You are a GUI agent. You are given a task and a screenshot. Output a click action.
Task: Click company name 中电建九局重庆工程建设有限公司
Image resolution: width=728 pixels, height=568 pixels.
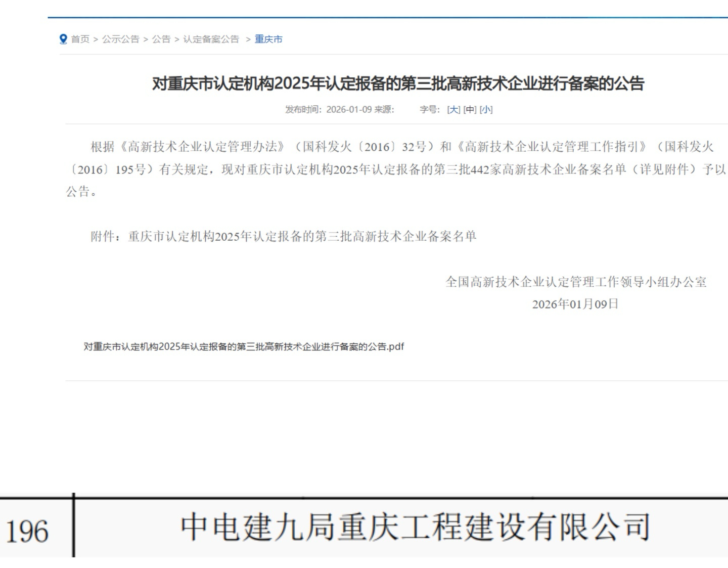(x=415, y=527)
